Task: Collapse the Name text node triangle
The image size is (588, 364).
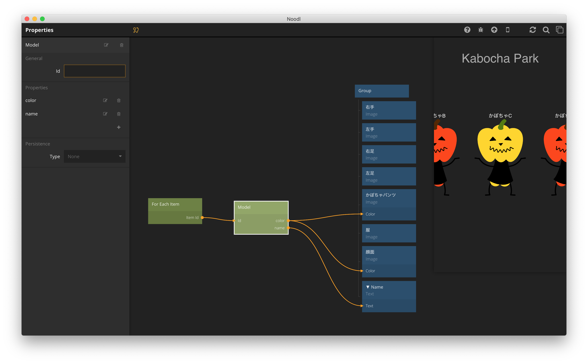Action: click(x=368, y=287)
